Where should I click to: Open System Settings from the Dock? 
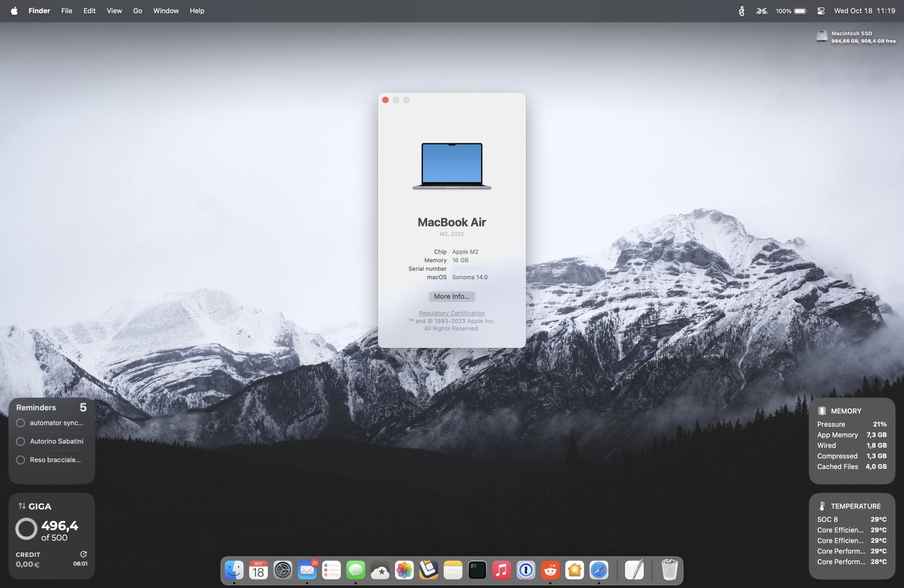click(x=283, y=570)
